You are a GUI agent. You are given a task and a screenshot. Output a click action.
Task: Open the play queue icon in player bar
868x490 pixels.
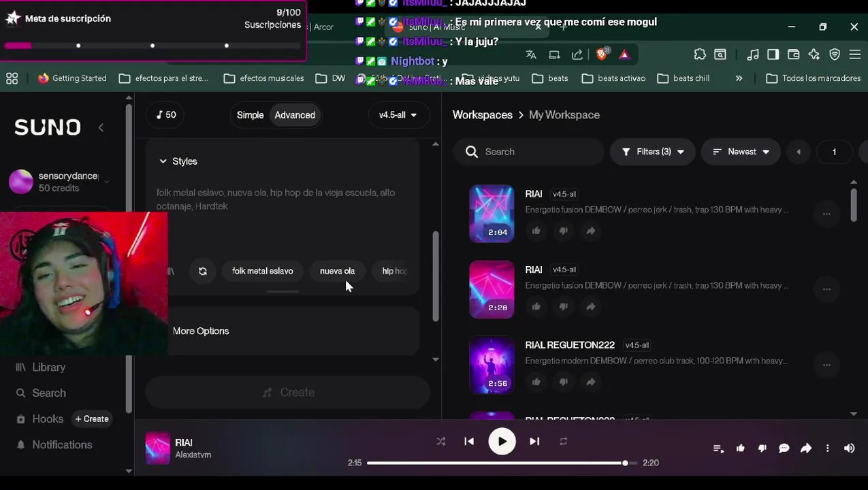(718, 448)
